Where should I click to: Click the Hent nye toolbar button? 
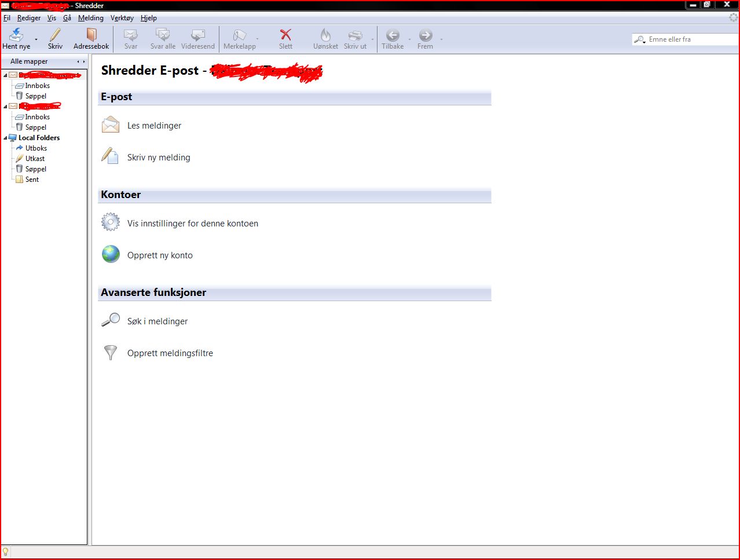tap(16, 39)
